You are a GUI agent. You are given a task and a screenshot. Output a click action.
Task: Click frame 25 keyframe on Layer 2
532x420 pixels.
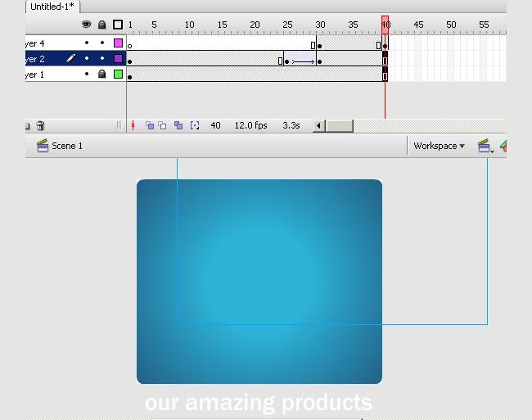tap(287, 61)
